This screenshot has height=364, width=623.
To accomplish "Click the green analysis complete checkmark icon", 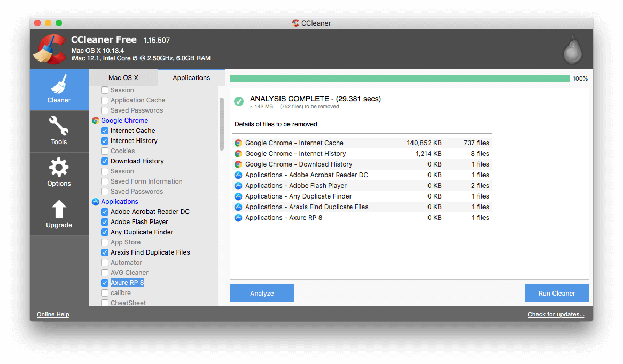I will [239, 101].
